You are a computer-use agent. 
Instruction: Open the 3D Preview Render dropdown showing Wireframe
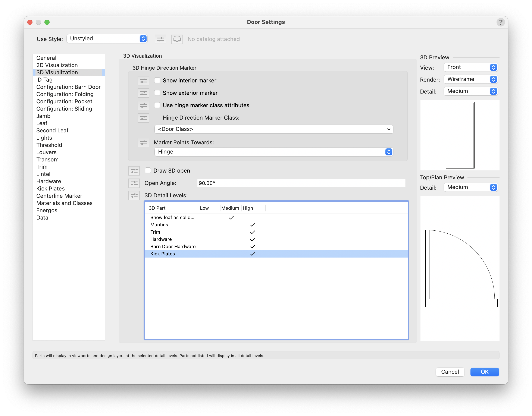tap(470, 79)
